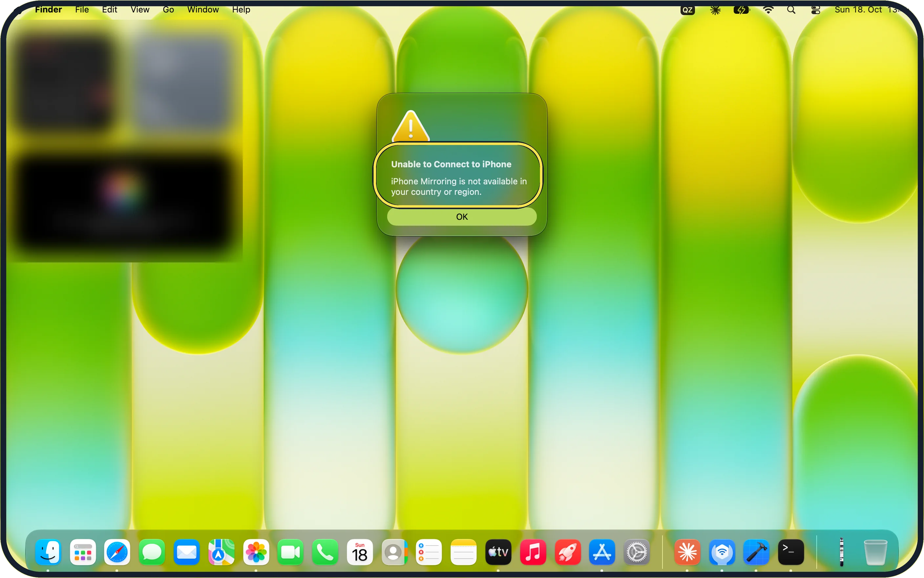Image resolution: width=924 pixels, height=578 pixels.
Task: Open Music app in Dock
Action: pyautogui.click(x=533, y=552)
